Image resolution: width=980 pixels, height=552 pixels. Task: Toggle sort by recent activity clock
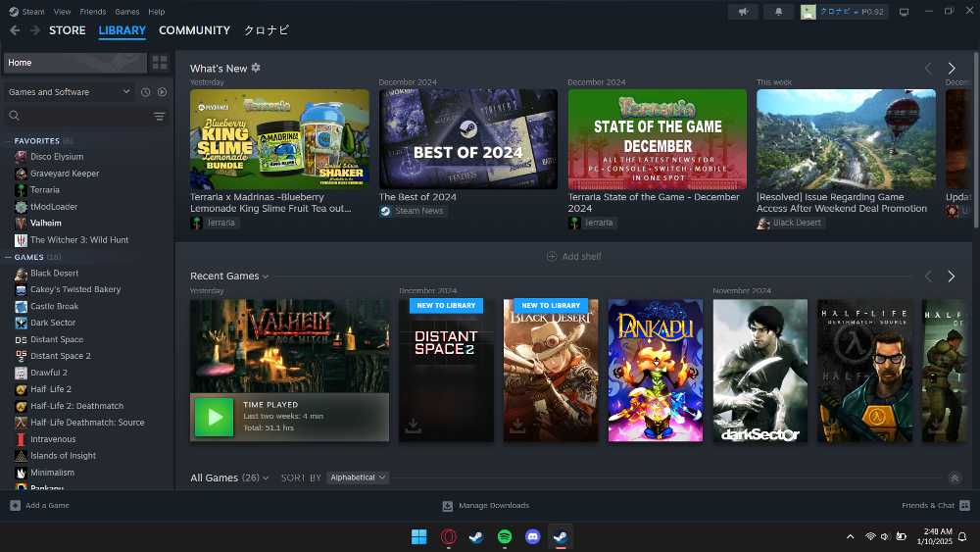pyautogui.click(x=145, y=92)
